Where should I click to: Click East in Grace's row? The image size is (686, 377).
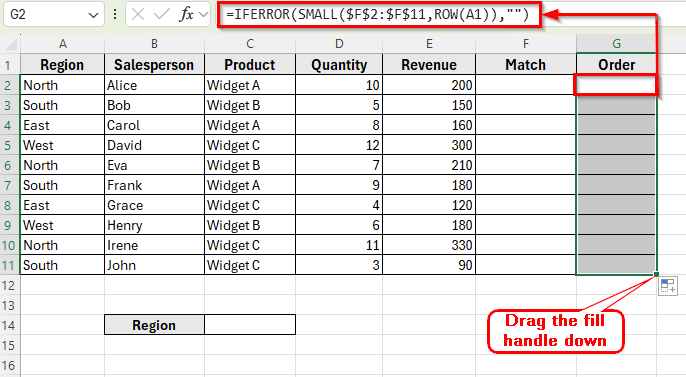pyautogui.click(x=63, y=205)
